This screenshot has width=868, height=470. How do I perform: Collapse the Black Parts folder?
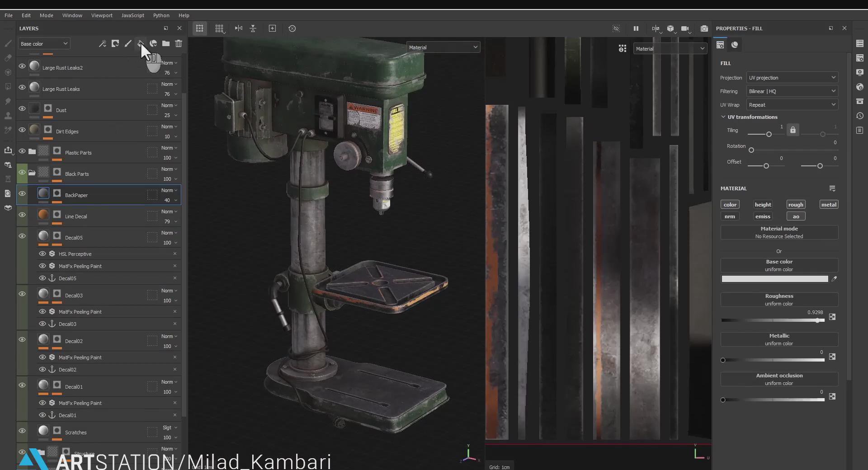click(x=32, y=172)
